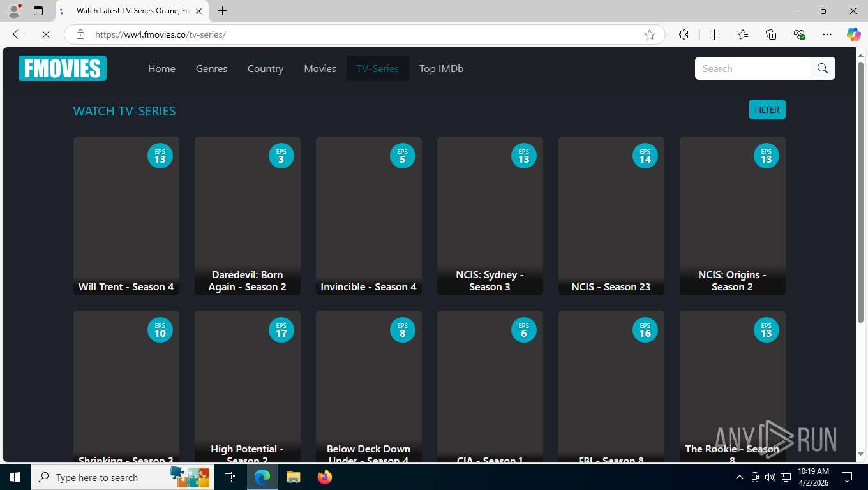Open Task View on taskbar

(x=230, y=477)
